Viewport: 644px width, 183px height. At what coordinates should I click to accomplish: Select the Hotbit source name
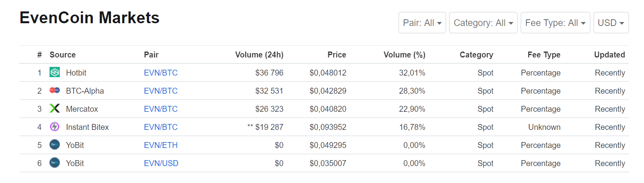76,73
